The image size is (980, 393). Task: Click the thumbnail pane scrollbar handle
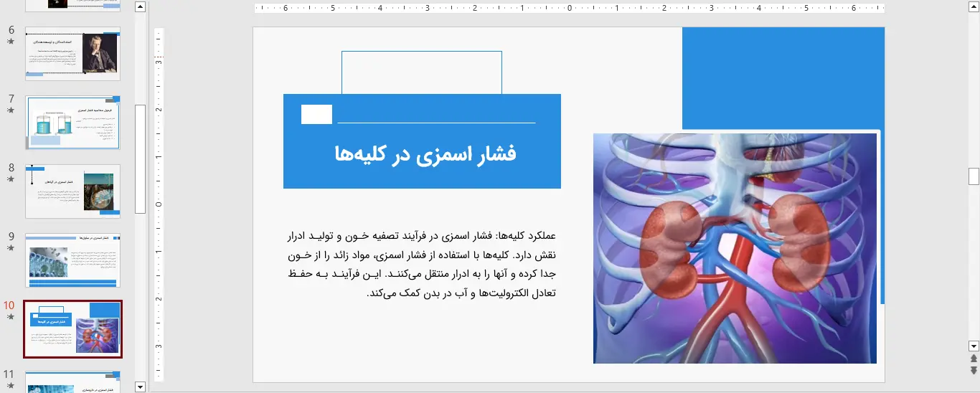coord(141,159)
